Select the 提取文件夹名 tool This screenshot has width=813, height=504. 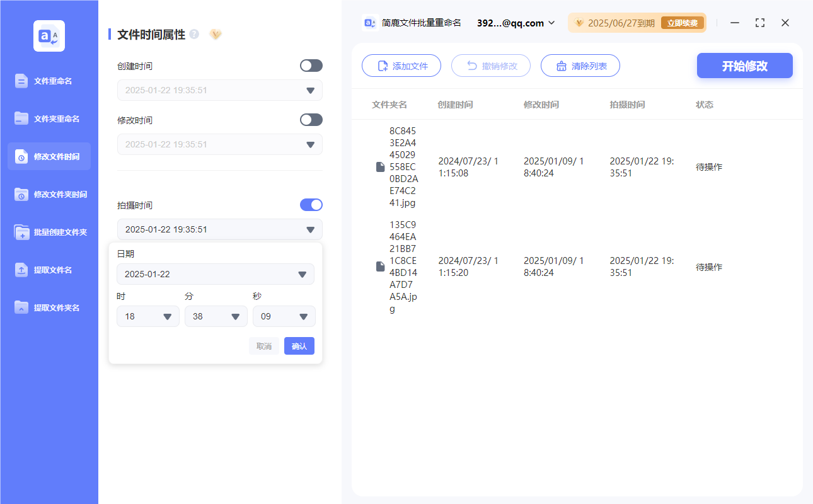point(49,307)
